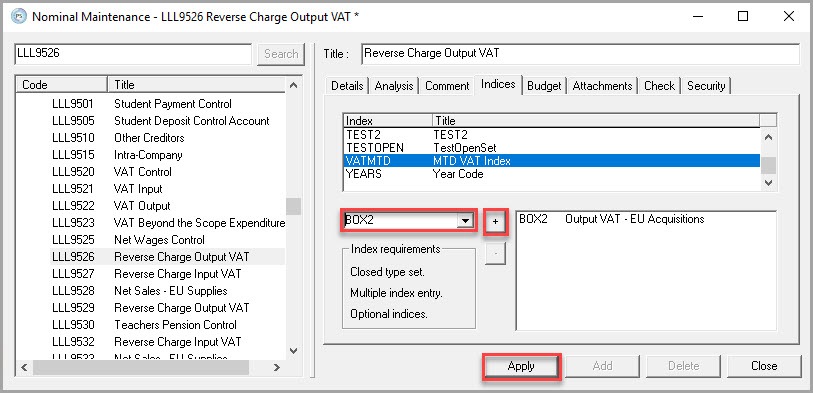
Task: Click the index list scroll up arrow
Action: (x=768, y=137)
